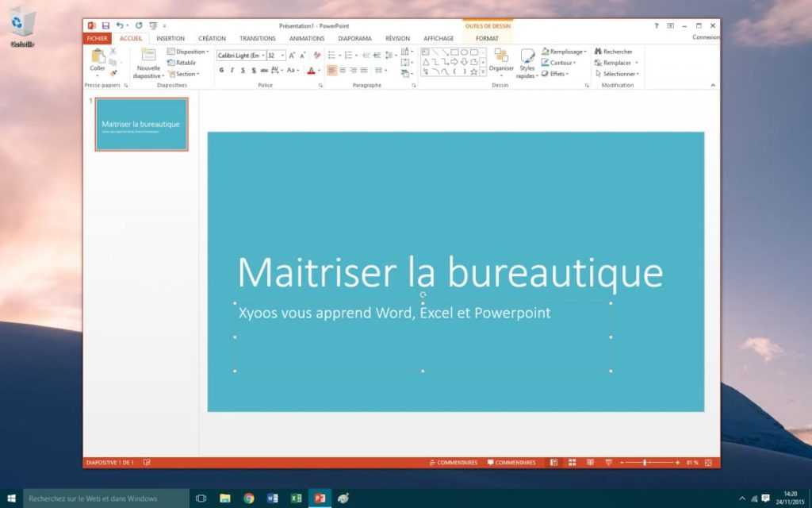The width and height of the screenshot is (812, 508).
Task: Cut selection with the scissors icon
Action: [x=113, y=52]
